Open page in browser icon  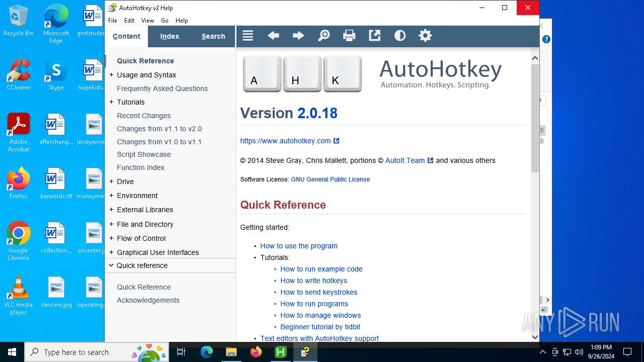[374, 36]
